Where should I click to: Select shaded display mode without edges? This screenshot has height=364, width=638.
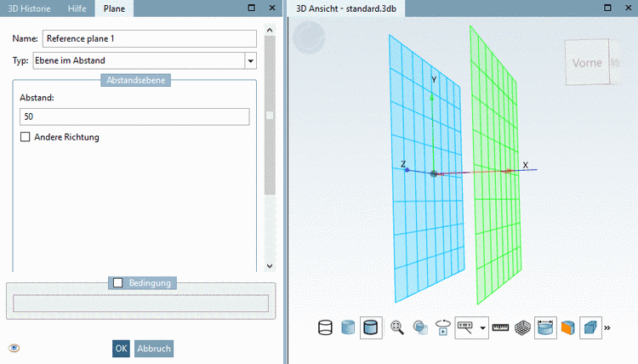(348, 327)
